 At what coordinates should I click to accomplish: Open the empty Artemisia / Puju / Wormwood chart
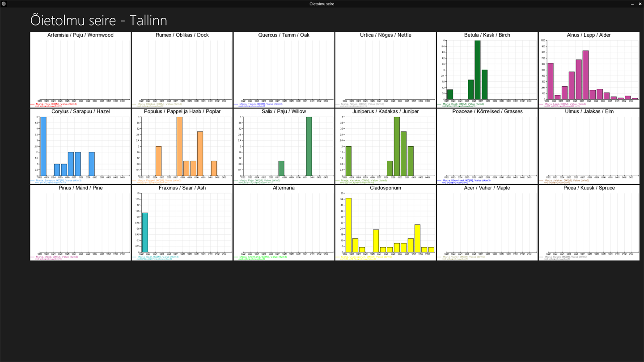(x=80, y=70)
